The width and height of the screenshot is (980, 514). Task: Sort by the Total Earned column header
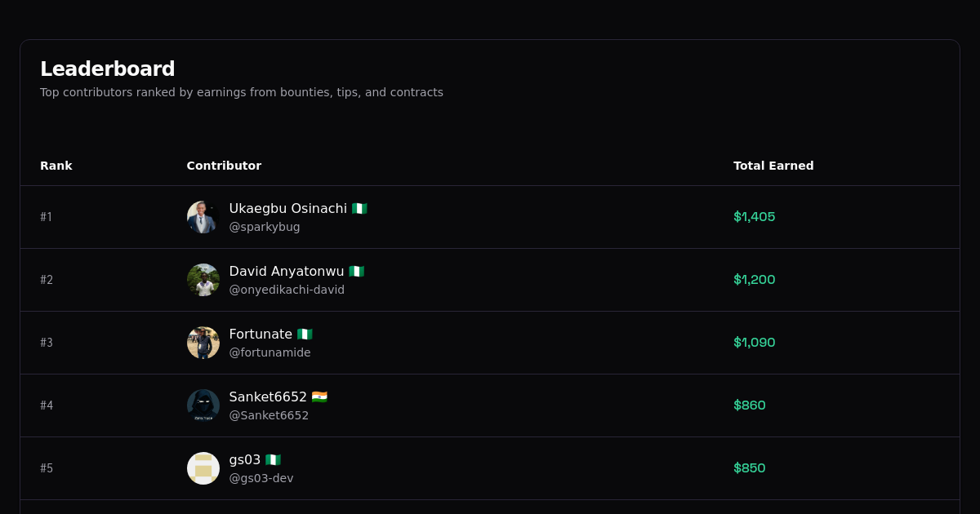pyautogui.click(x=773, y=166)
